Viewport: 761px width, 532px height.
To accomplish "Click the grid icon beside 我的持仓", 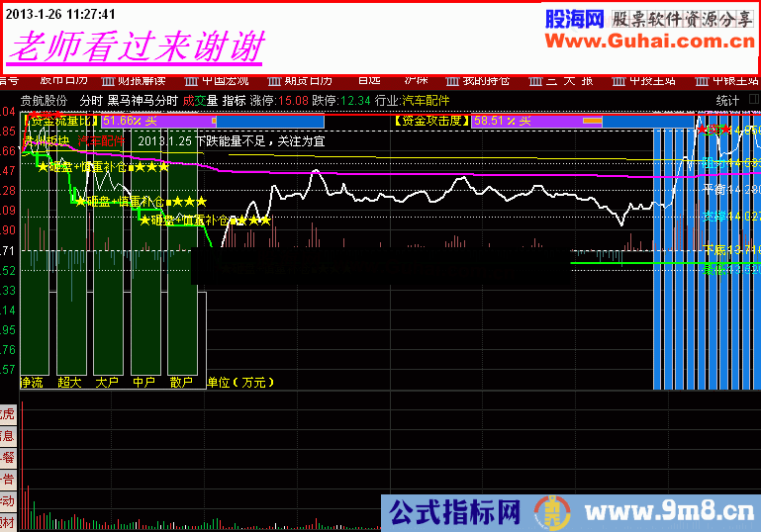I will point(453,81).
